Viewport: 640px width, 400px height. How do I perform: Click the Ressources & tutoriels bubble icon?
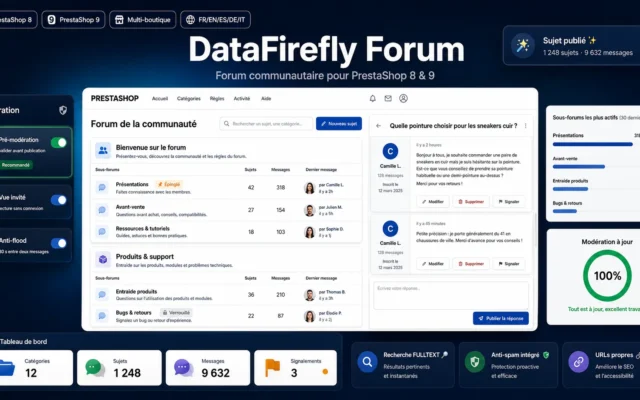click(102, 231)
